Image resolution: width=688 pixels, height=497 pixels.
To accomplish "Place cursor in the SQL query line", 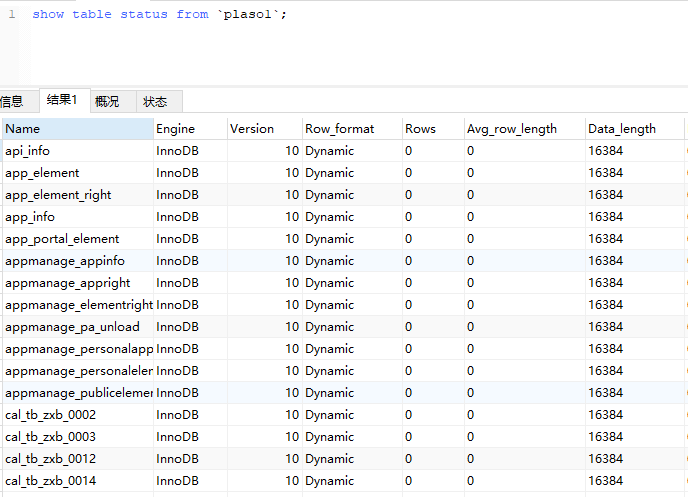I will 159,14.
